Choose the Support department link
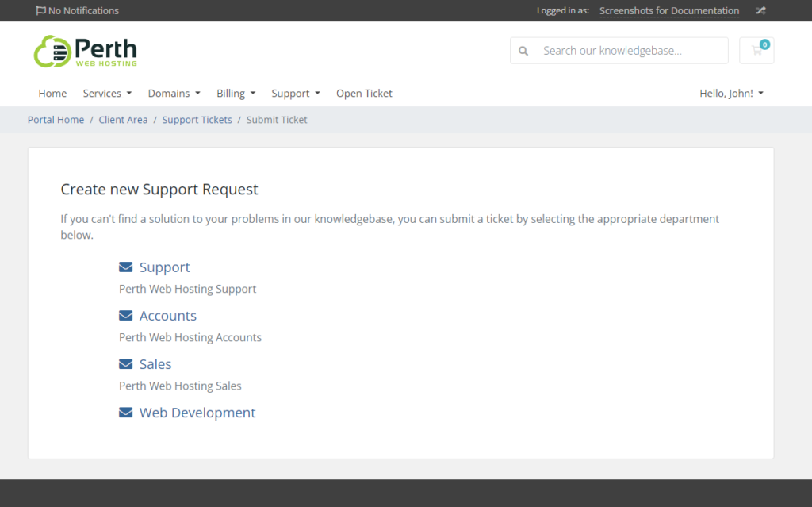The image size is (812, 507). pos(165,267)
